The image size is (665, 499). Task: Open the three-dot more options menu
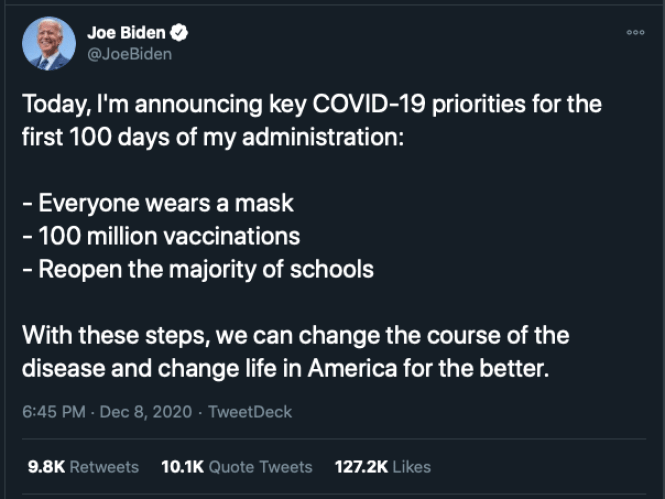[x=635, y=32]
